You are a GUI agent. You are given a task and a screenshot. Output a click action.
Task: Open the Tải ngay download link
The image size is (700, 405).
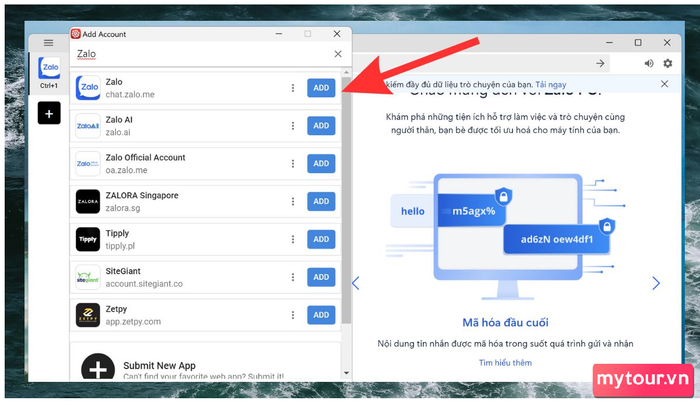tap(550, 84)
